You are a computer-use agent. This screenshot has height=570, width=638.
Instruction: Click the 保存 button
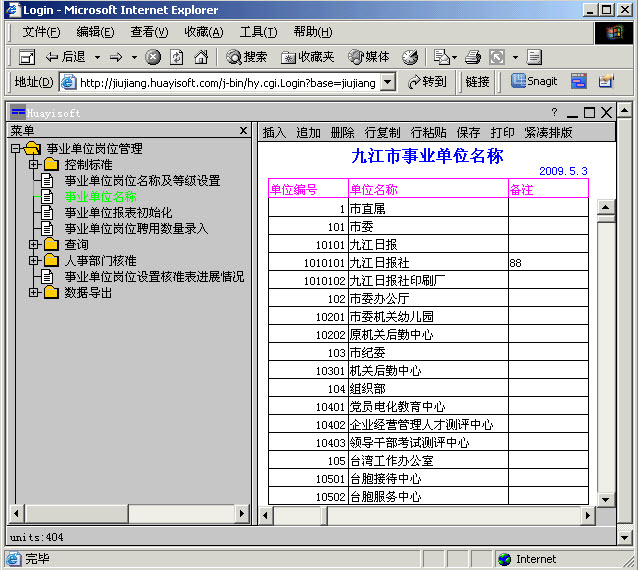coord(468,132)
